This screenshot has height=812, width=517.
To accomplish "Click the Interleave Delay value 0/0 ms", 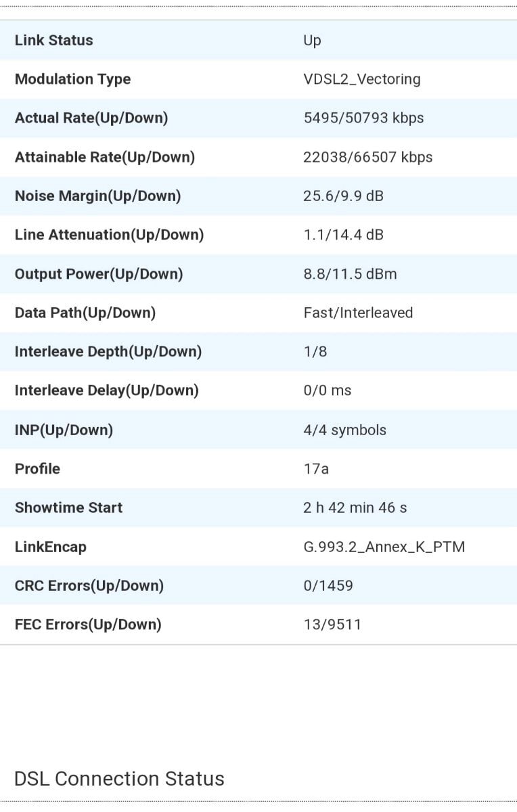I will tap(328, 390).
